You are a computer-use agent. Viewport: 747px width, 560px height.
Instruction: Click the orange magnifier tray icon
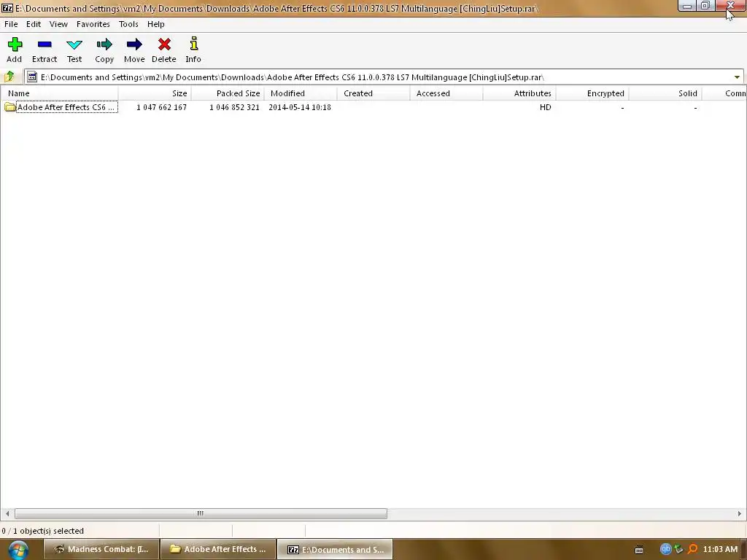click(692, 549)
